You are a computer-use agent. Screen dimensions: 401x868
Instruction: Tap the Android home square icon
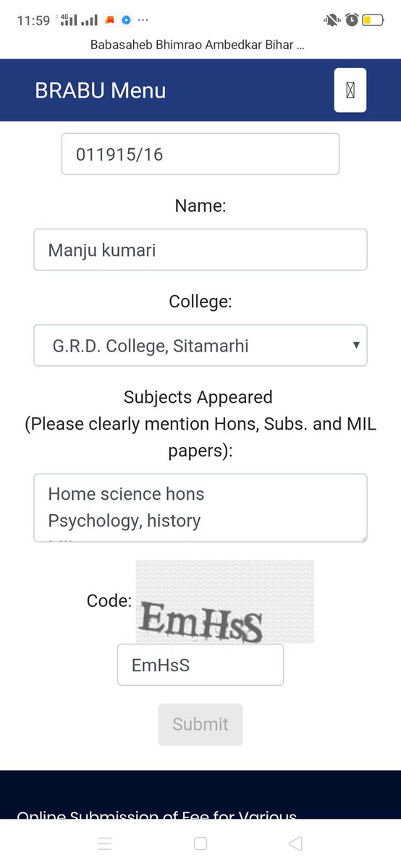200,843
